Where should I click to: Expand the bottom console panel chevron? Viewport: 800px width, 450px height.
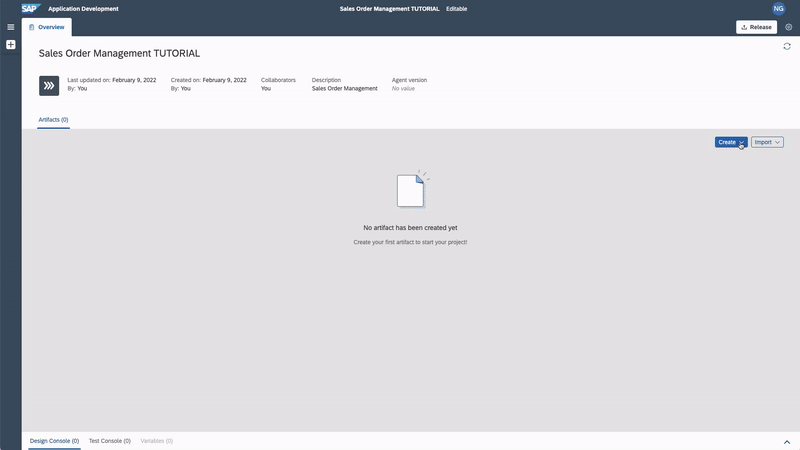786,441
